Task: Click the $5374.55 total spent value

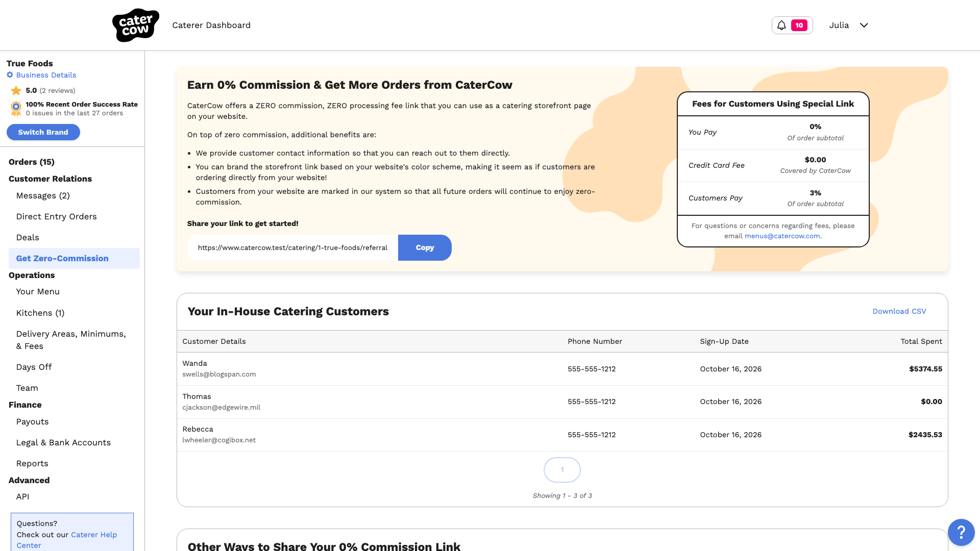Action: [925, 369]
